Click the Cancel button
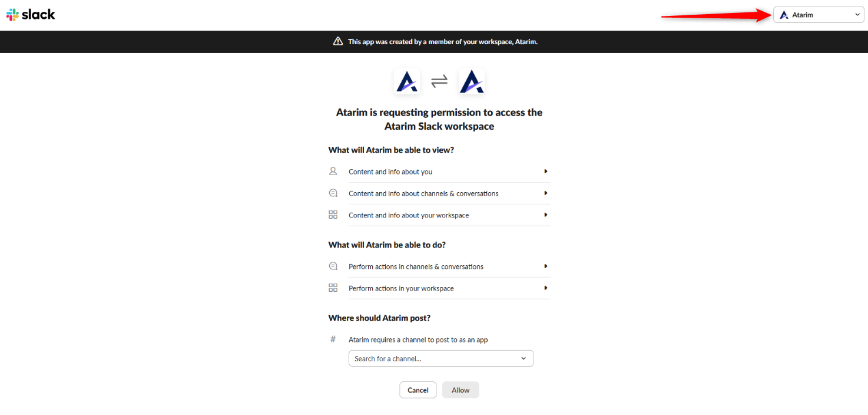868x415 pixels. click(418, 390)
